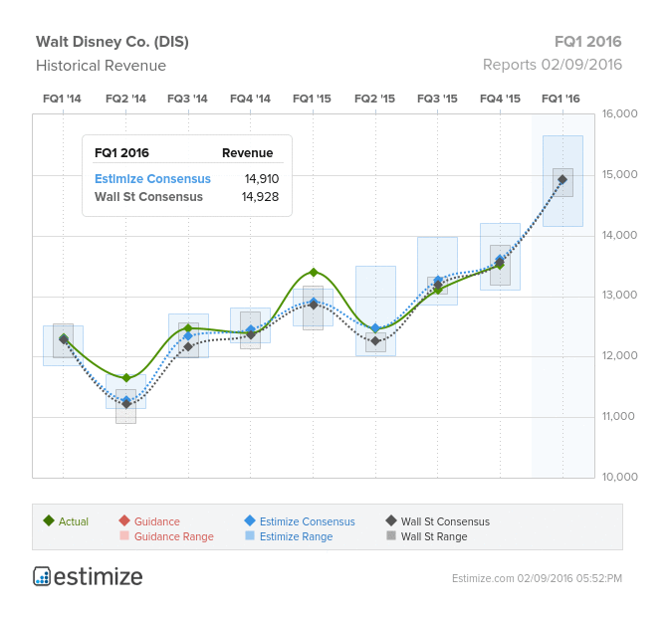Click the 14,928 value in tooltip
Image resolution: width=672 pixels, height=617 pixels.
[260, 197]
